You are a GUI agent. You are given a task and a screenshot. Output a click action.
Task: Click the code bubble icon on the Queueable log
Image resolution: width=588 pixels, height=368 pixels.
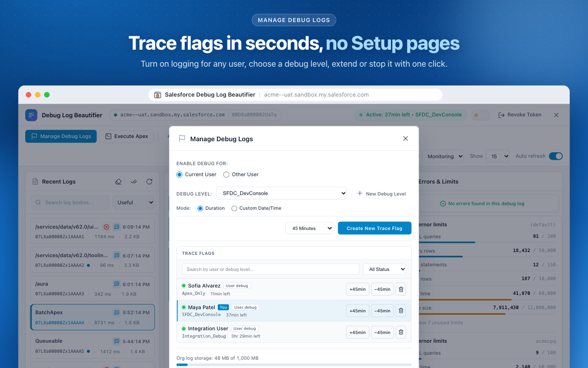coord(117,341)
